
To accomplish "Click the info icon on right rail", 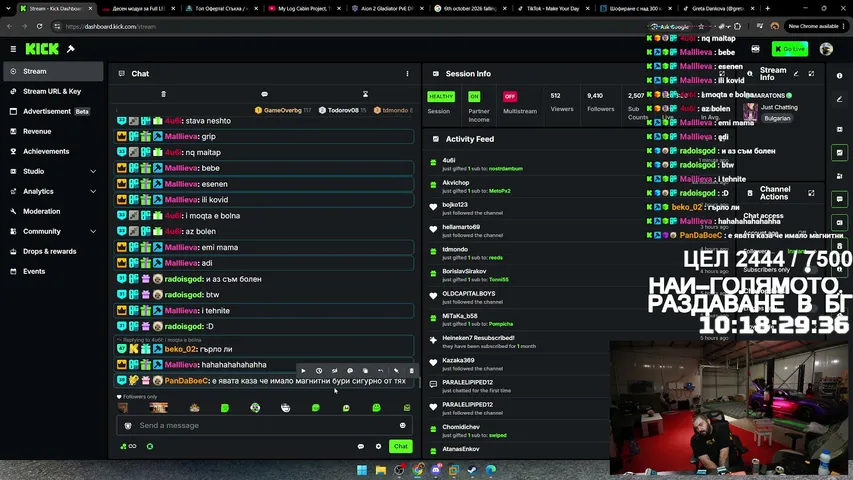I will click(839, 76).
